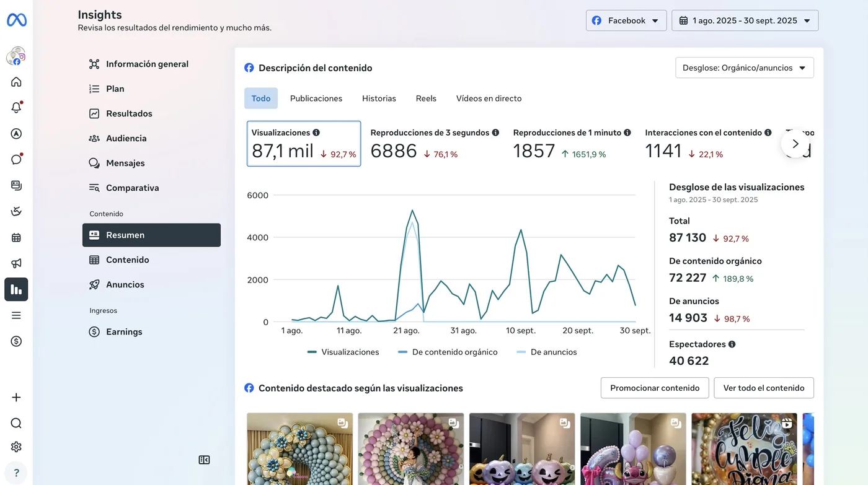Open Anuncios in sidebar
The width and height of the screenshot is (868, 485).
[x=151, y=285]
